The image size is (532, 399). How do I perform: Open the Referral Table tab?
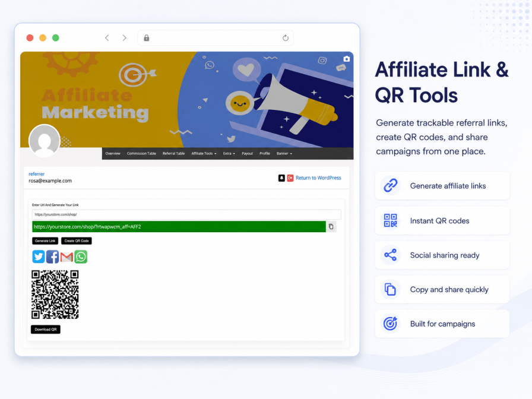click(174, 153)
